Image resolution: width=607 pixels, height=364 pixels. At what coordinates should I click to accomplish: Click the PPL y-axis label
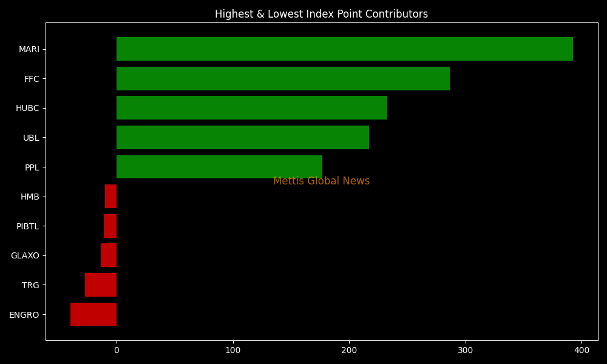pos(32,167)
